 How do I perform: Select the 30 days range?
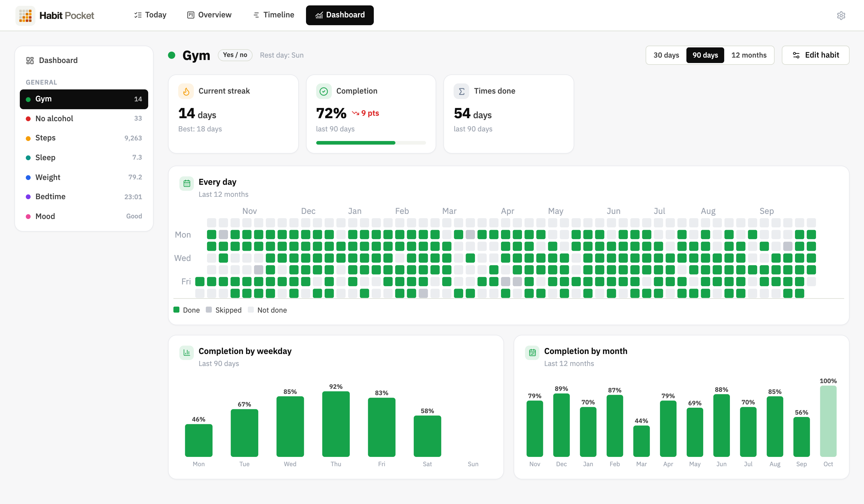tap(666, 55)
